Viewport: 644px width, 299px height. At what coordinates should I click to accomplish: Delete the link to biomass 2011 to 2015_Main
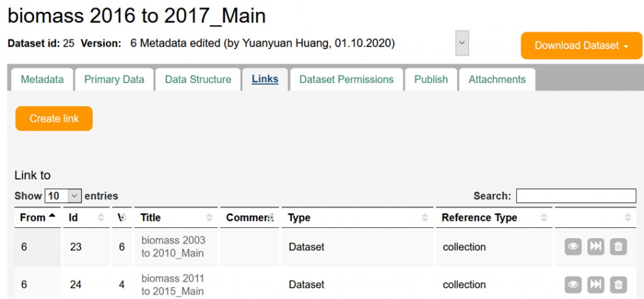coord(618,284)
